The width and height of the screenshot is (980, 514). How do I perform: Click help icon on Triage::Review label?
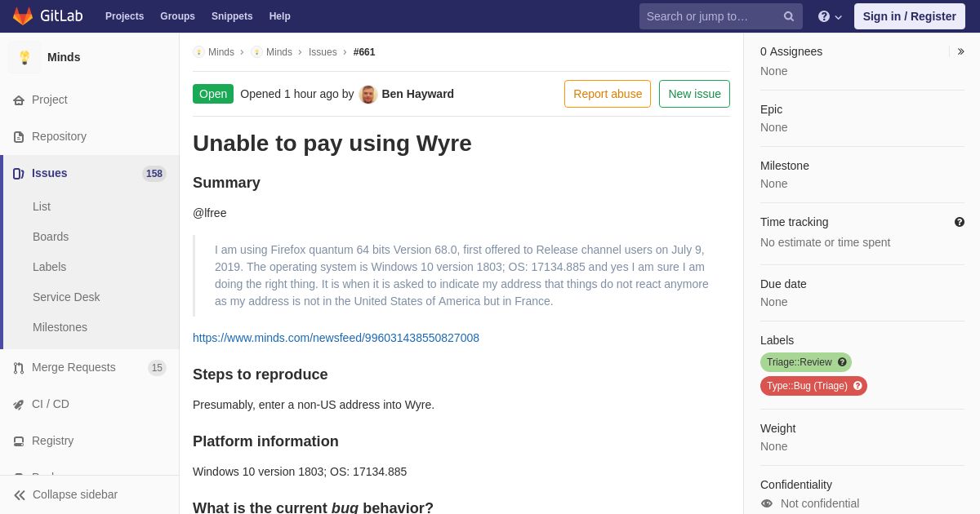click(842, 362)
